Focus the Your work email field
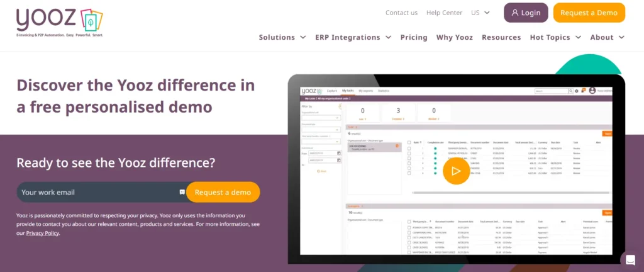Screen dimensions: 644x272 [101, 192]
